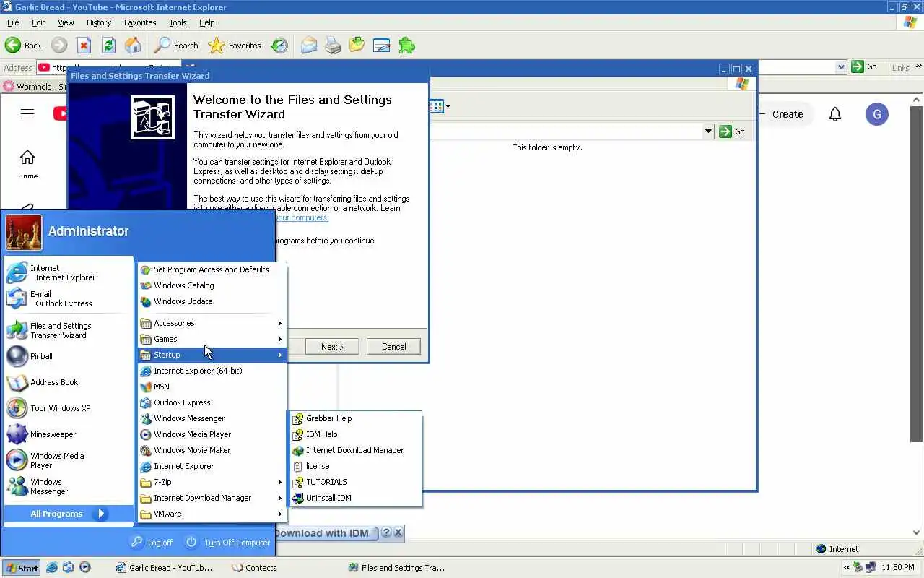
Task: Open IDM Help in IDM submenu
Action: (355, 434)
